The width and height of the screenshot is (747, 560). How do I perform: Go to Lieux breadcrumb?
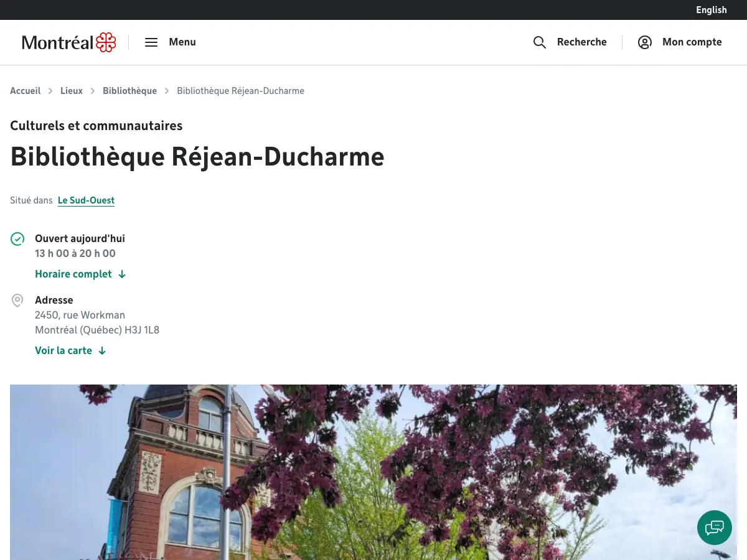72,91
